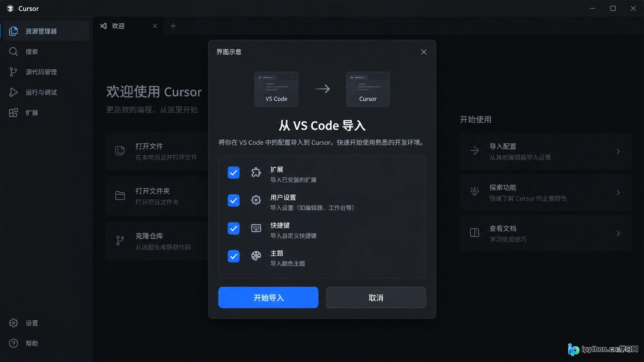The width and height of the screenshot is (644, 362).
Task: Click the keyboard icon beside 快捷键
Action: 256,228
